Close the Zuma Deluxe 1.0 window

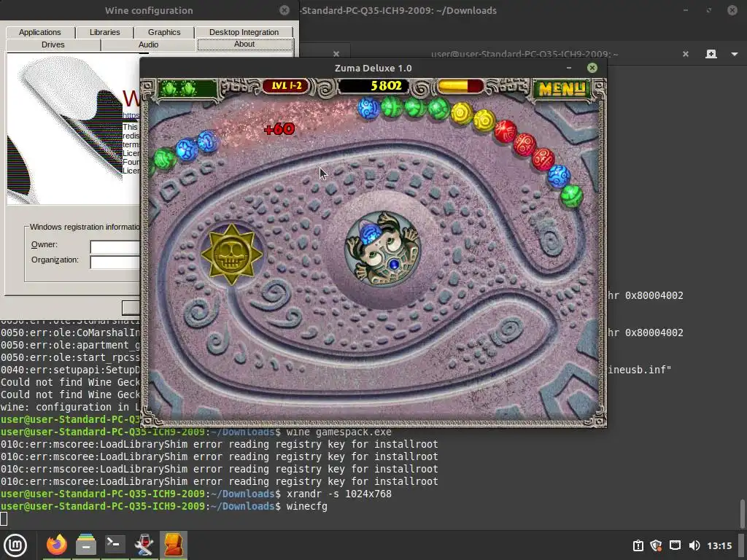592,68
